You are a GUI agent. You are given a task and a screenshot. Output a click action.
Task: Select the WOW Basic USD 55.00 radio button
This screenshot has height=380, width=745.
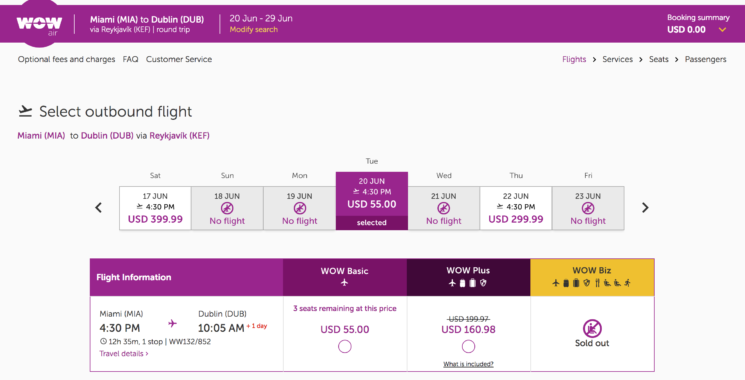coord(344,347)
